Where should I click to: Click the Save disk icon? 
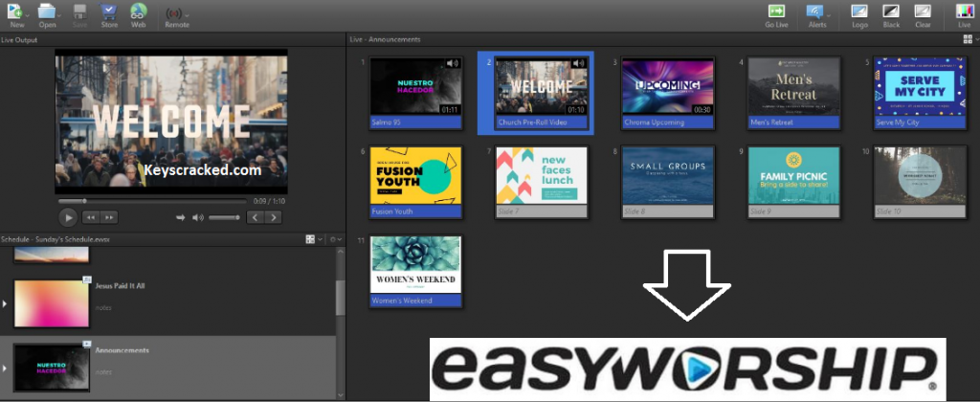coord(79,11)
